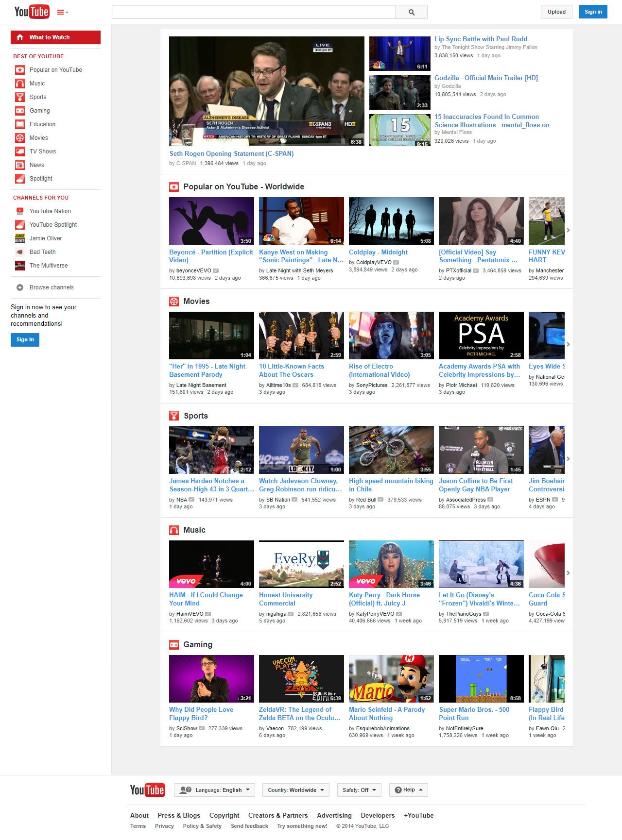The height and width of the screenshot is (840, 622).
Task: Open the +YouTube footer link
Action: 419,816
